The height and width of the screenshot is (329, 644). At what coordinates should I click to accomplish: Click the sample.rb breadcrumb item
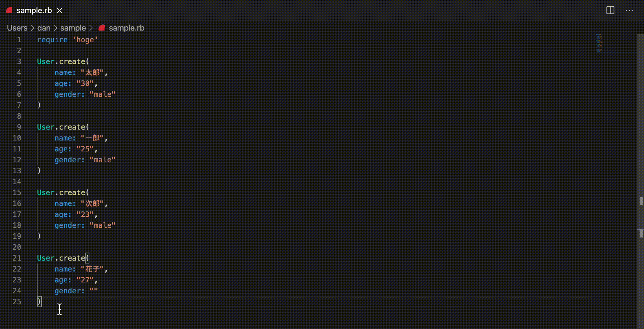126,28
